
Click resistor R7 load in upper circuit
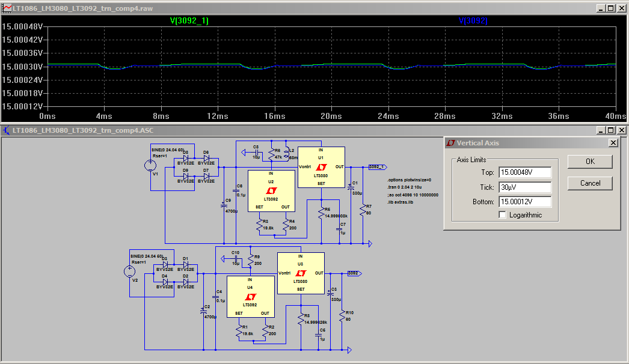(x=363, y=210)
